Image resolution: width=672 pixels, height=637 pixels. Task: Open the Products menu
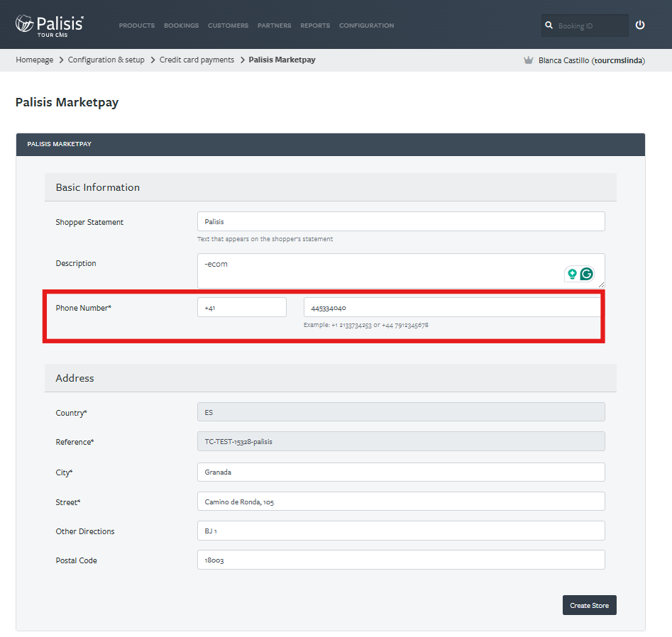coord(137,26)
